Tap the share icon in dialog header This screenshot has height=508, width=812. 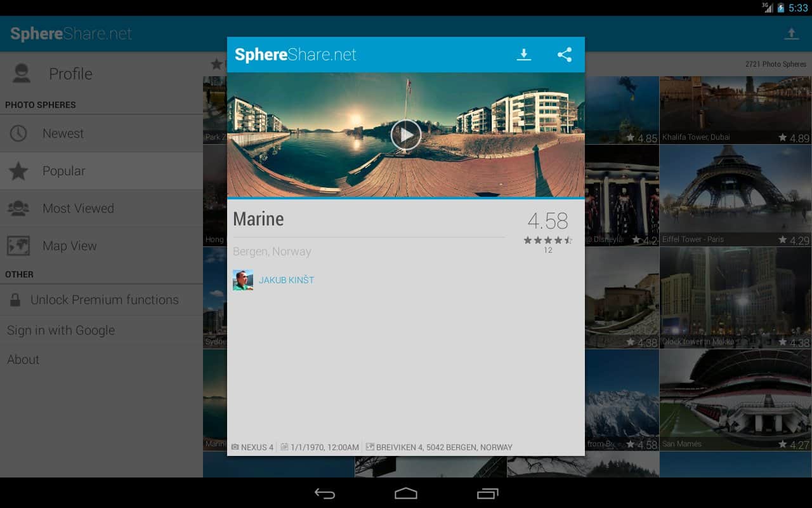[x=565, y=55]
